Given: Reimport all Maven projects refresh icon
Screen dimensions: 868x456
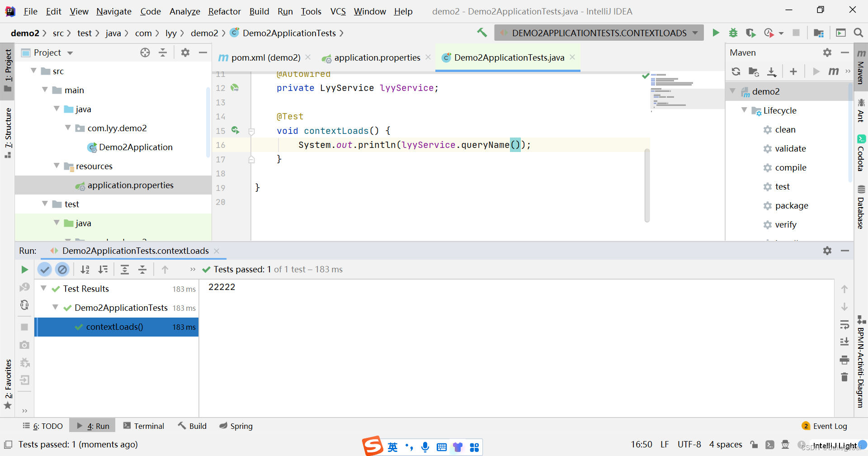Looking at the screenshot, I should click(736, 71).
